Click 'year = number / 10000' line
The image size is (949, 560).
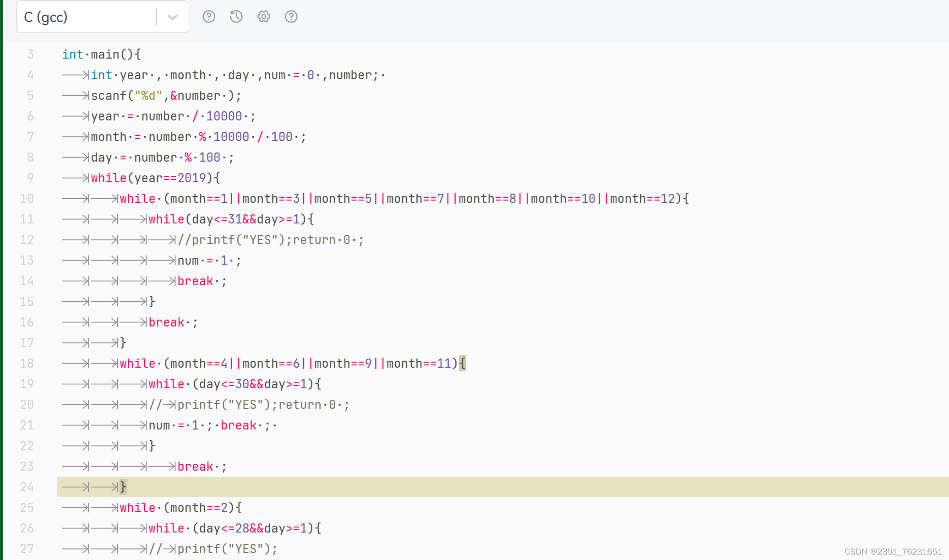173,116
